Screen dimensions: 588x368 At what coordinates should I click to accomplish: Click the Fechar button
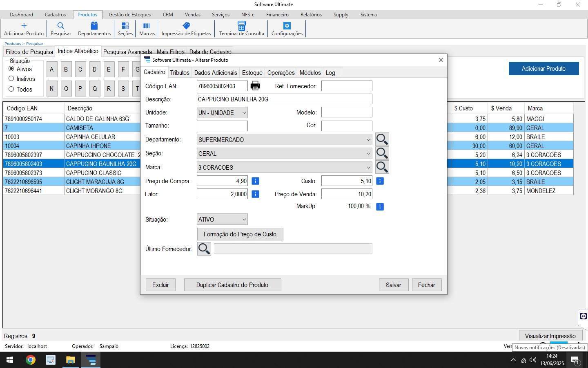click(427, 285)
